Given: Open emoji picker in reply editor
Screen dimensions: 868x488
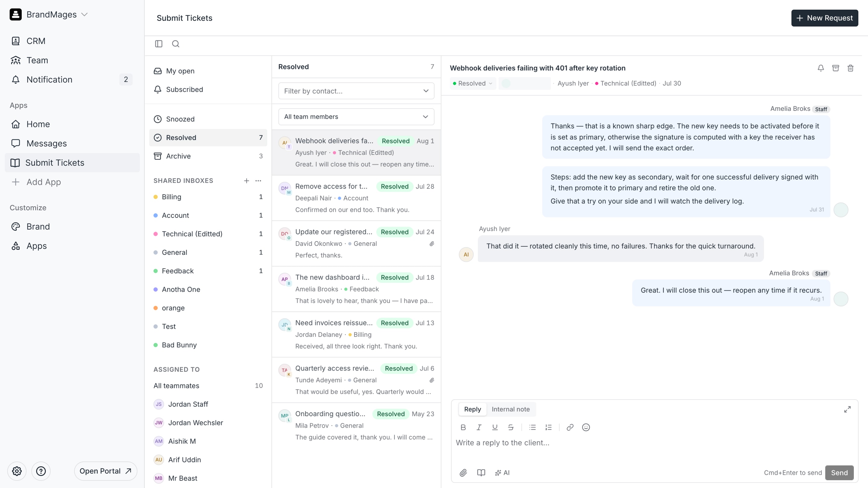Looking at the screenshot, I should pyautogui.click(x=586, y=427).
